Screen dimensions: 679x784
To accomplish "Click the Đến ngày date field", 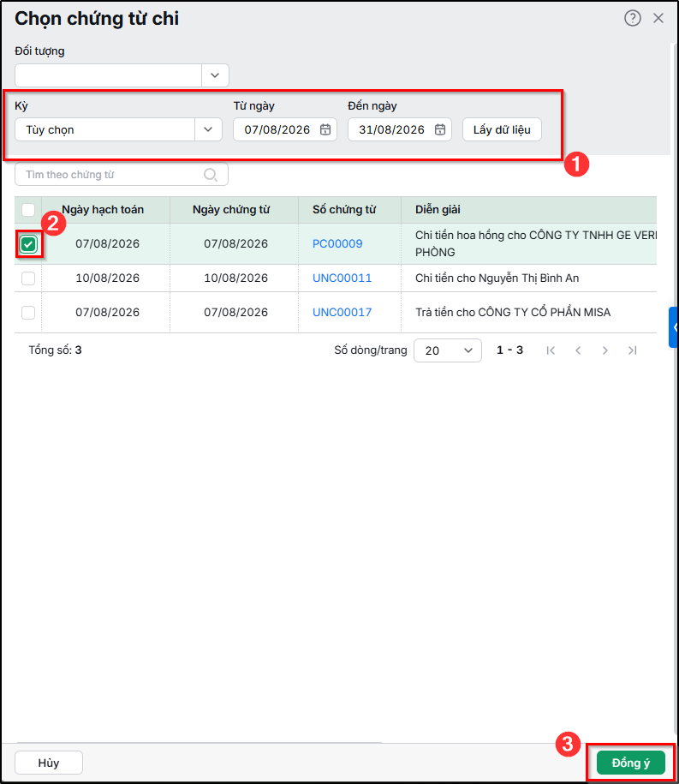I will 400,129.
